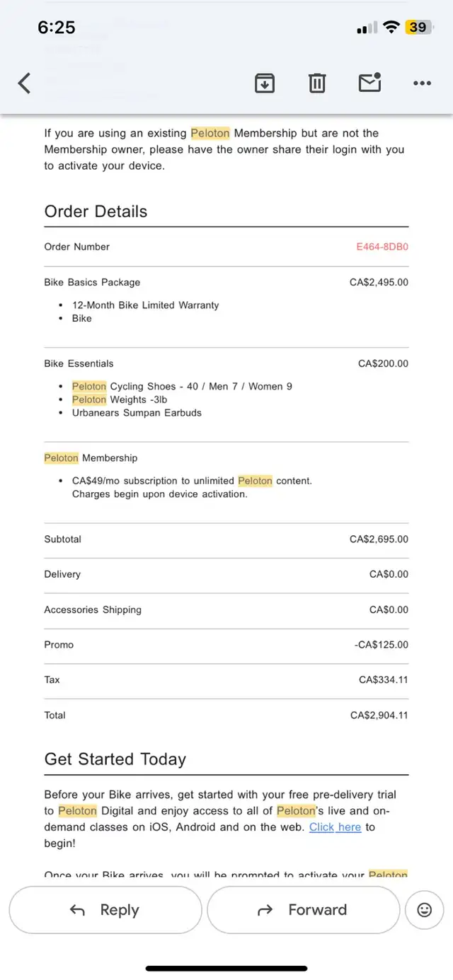
Task: Tap the battery indicator in status bar
Action: tap(418, 28)
